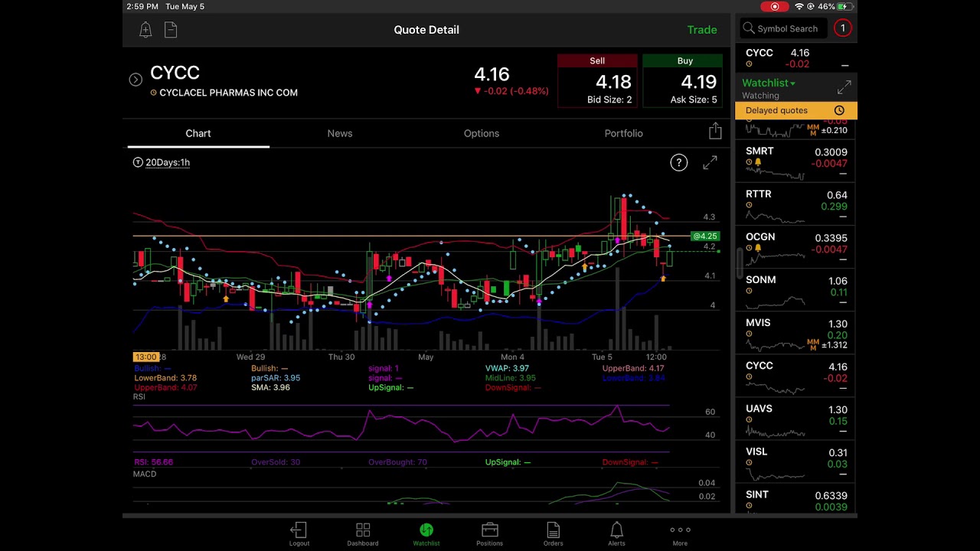The width and height of the screenshot is (980, 551).
Task: Tap the alert bell icon at top left
Action: pyautogui.click(x=145, y=30)
